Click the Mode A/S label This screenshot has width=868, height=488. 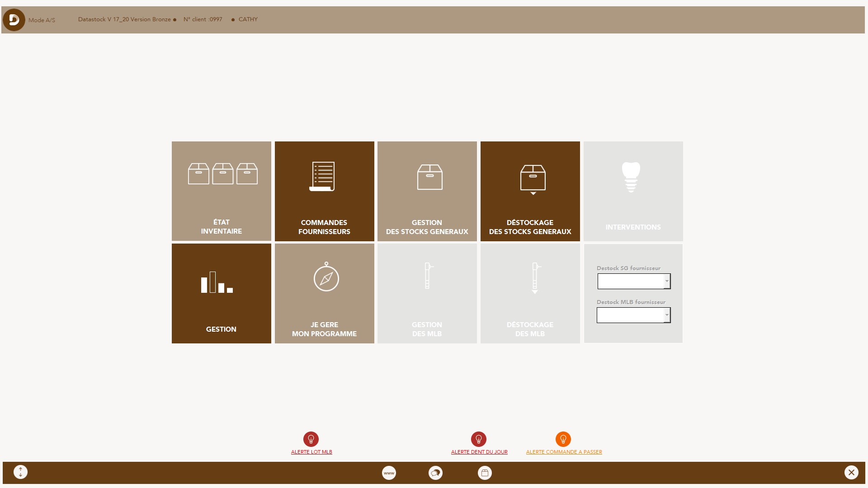(42, 20)
